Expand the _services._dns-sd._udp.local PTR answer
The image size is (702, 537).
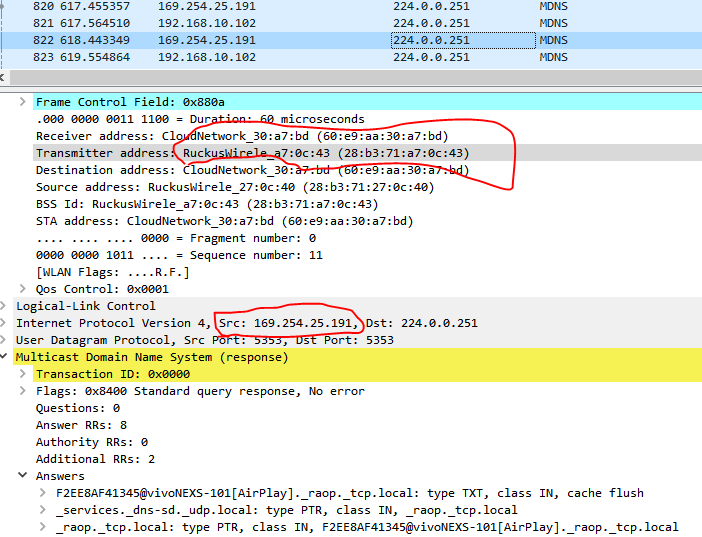(41, 510)
